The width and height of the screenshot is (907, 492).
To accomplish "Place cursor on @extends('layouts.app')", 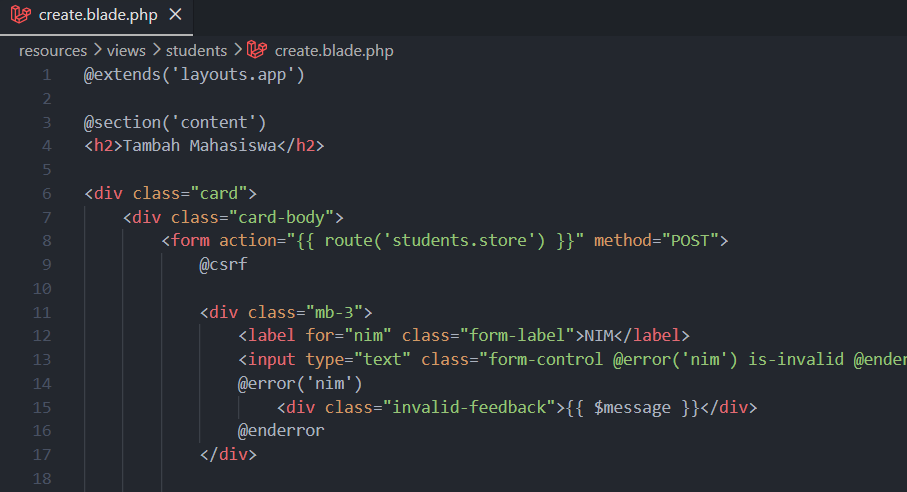I will pos(194,75).
